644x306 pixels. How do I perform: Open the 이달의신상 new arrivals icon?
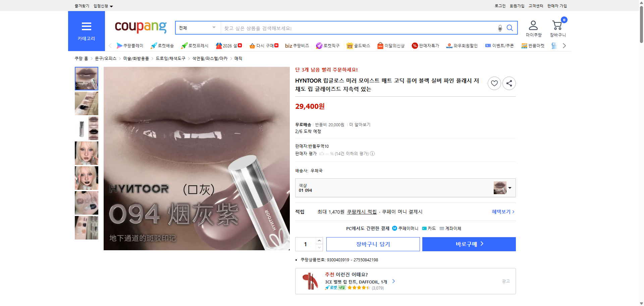pos(380,45)
